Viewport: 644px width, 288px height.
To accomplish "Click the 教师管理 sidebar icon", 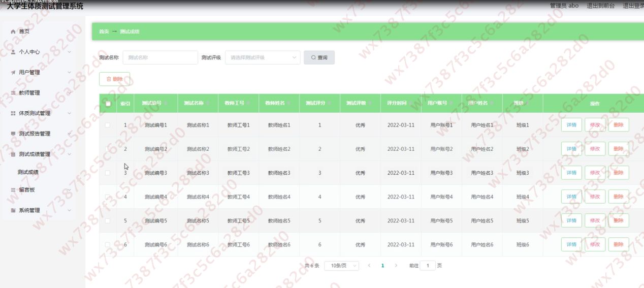I will coord(13,93).
